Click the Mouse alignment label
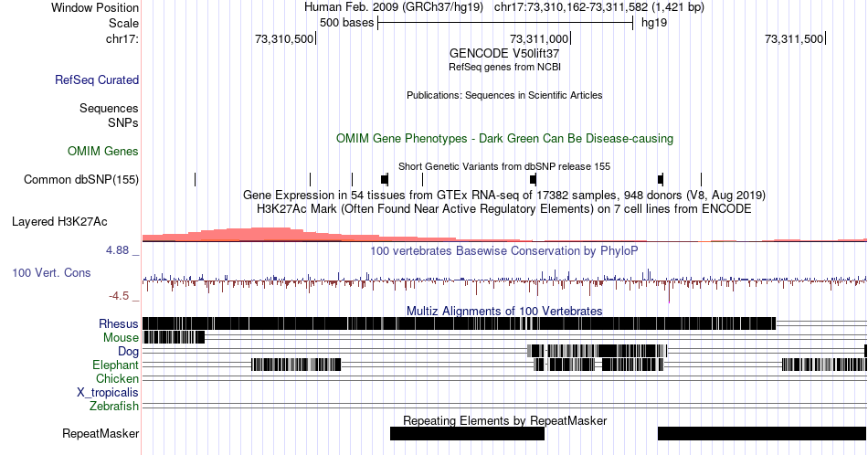 (121, 338)
